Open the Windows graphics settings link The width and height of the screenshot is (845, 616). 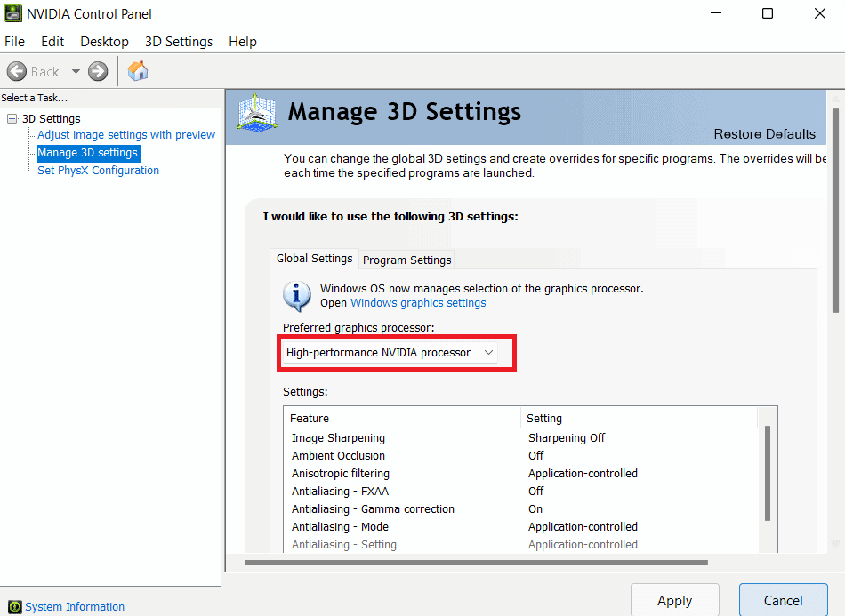(417, 302)
